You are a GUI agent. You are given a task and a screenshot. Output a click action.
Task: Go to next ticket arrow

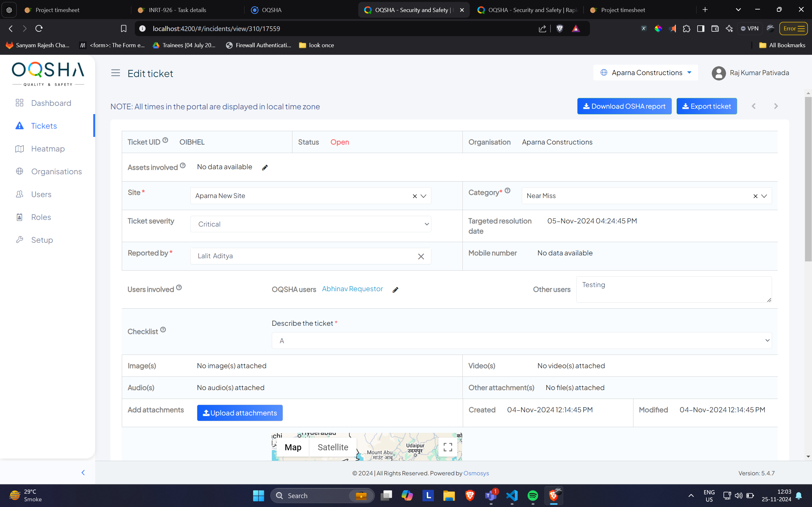click(776, 106)
